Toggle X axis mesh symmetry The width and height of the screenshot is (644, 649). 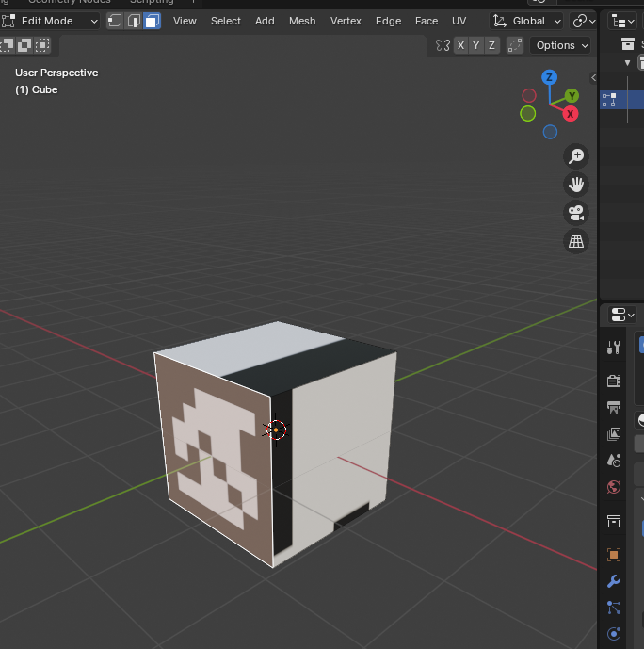tap(460, 45)
